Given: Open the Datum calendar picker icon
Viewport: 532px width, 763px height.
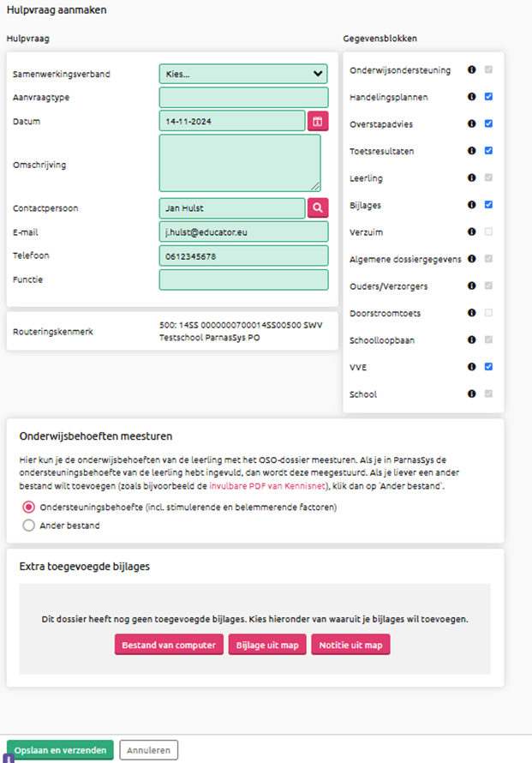Looking at the screenshot, I should point(318,121).
